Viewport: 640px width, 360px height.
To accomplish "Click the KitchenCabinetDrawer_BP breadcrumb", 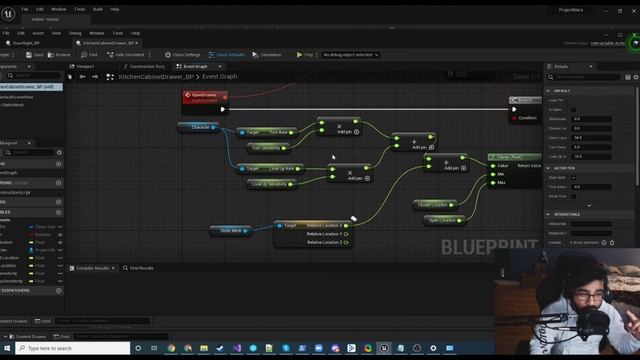I will click(156, 77).
